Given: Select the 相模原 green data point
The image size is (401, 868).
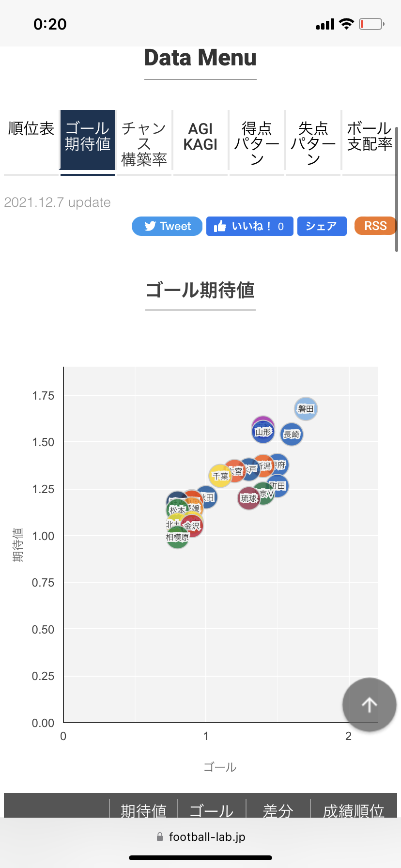Looking at the screenshot, I should click(x=177, y=538).
